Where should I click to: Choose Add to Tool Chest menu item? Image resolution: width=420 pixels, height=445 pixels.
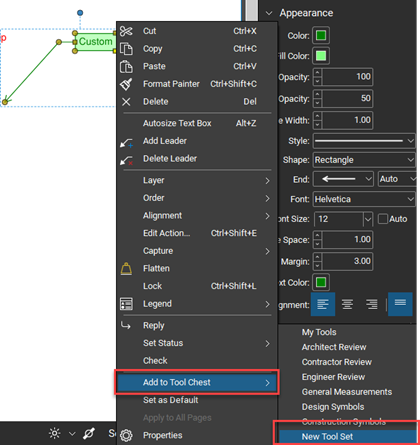(x=197, y=382)
